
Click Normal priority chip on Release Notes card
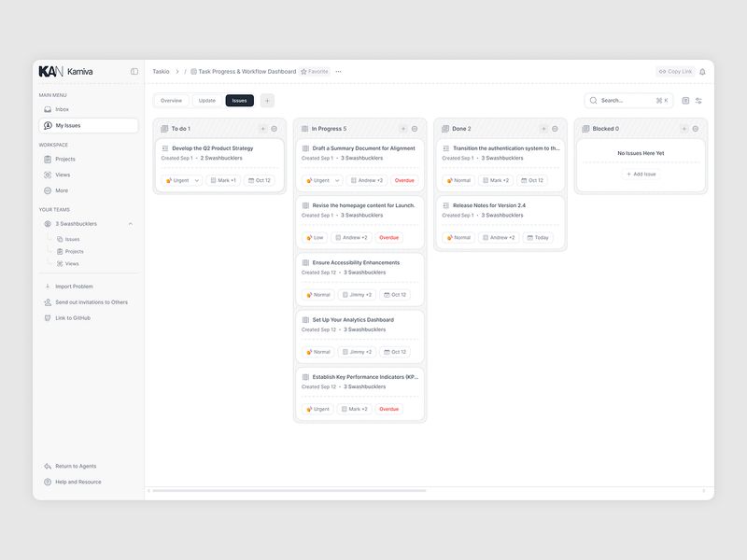point(458,238)
